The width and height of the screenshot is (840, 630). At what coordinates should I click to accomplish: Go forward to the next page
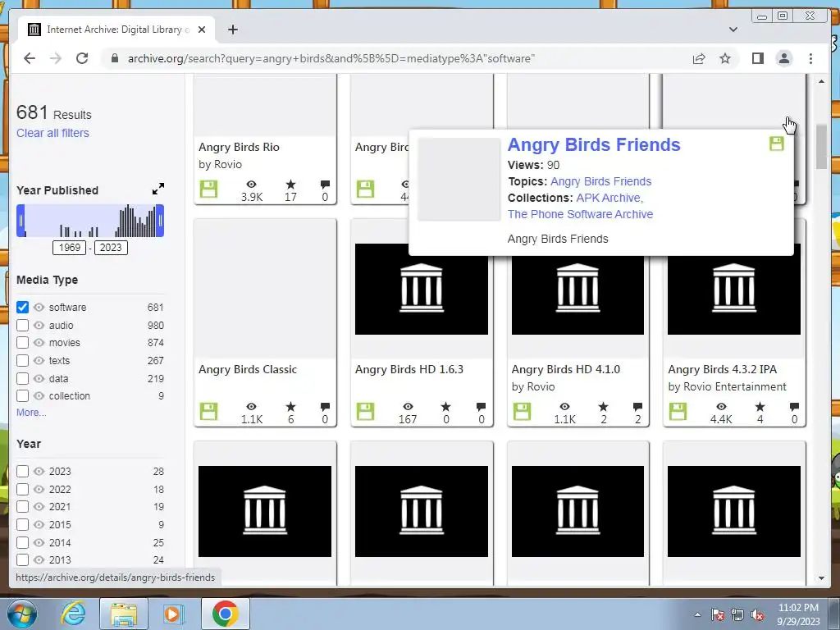point(56,58)
